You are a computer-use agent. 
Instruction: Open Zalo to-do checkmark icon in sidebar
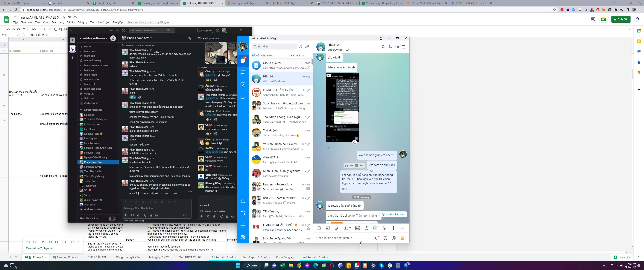(243, 85)
